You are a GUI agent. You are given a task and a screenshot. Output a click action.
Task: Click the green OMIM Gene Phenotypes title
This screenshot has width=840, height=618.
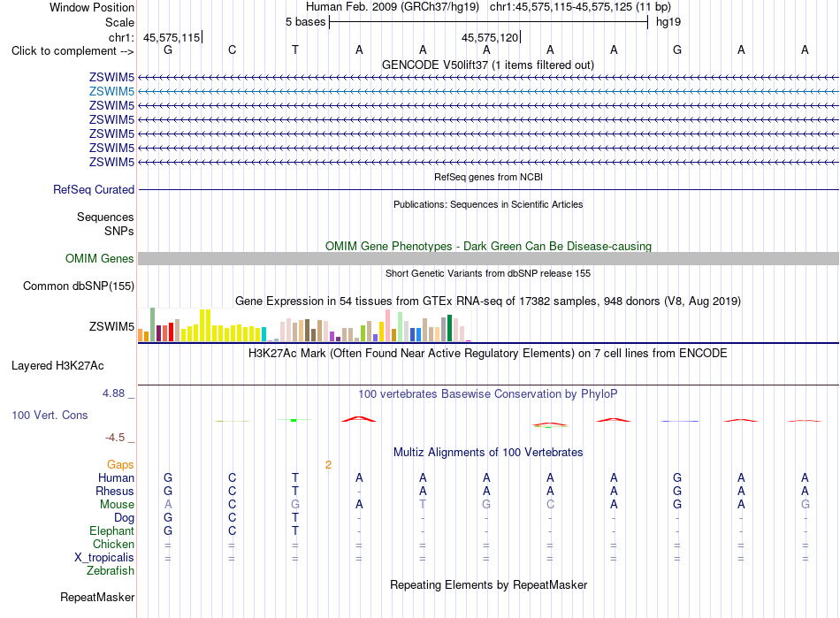(x=488, y=246)
